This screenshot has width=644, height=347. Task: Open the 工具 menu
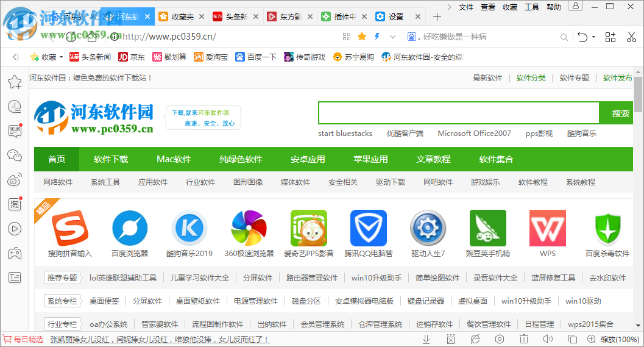click(x=532, y=7)
